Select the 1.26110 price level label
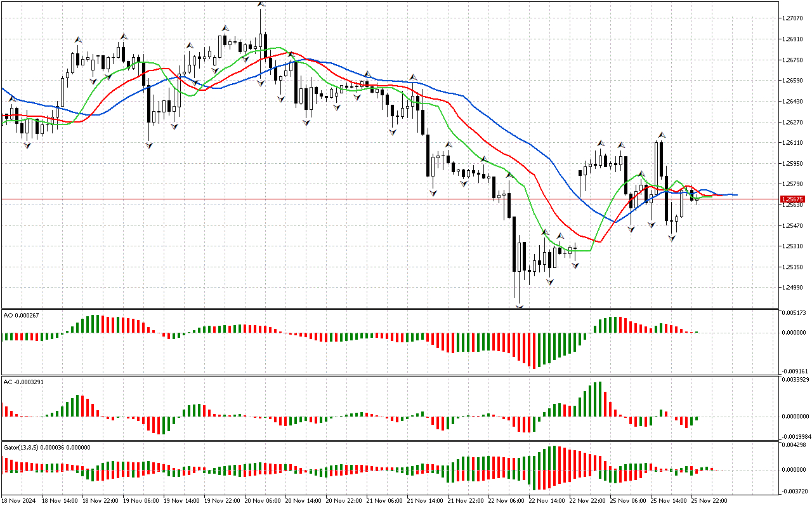812x508 pixels. click(792, 143)
